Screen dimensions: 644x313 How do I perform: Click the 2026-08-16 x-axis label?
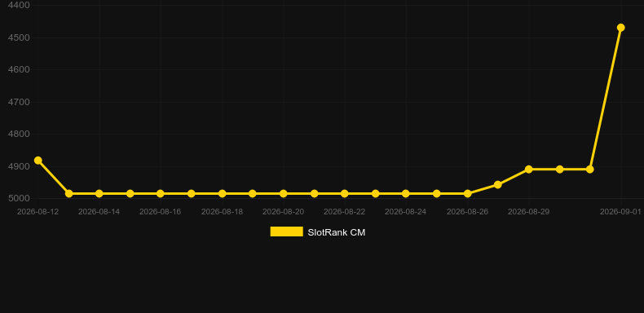click(160, 212)
